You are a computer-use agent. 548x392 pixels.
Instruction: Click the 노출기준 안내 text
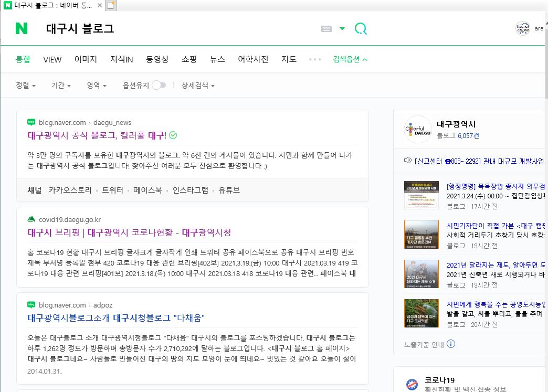(424, 344)
